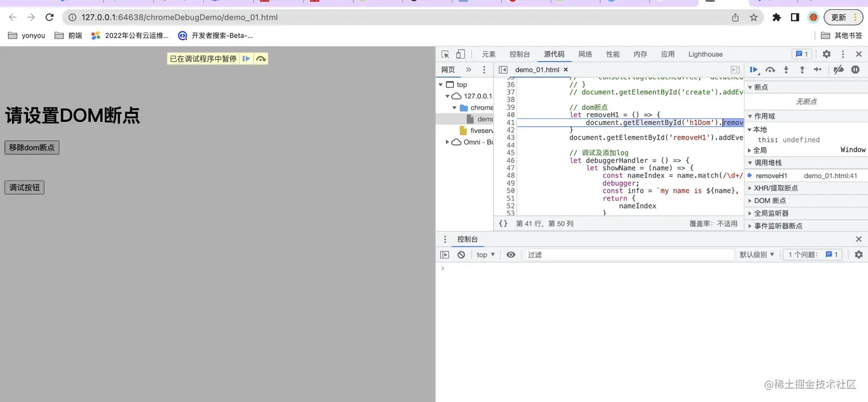
Task: Click the 移除dom断点 button on page
Action: (x=32, y=148)
